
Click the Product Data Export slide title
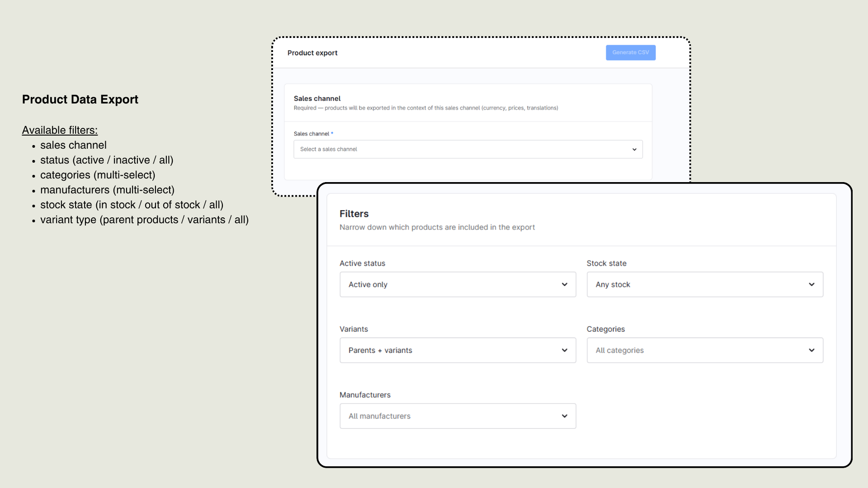80,99
